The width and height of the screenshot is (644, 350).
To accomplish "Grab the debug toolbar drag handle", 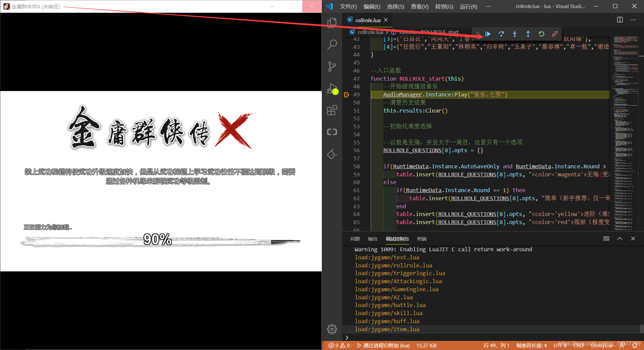I will pyautogui.click(x=478, y=34).
